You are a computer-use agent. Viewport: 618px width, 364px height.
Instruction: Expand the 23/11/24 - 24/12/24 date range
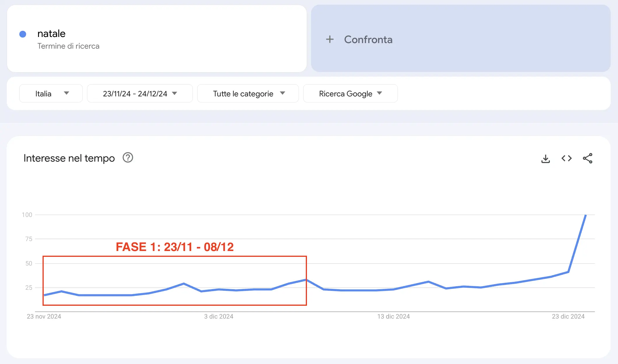coord(140,93)
